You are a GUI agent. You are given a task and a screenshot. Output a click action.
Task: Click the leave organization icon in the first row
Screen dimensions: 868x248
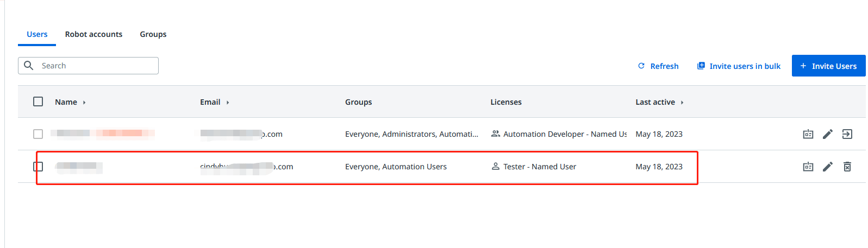847,134
